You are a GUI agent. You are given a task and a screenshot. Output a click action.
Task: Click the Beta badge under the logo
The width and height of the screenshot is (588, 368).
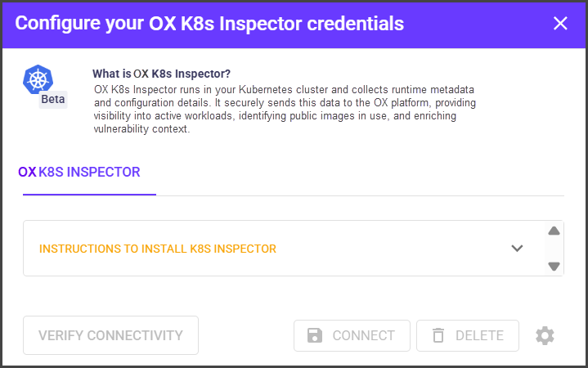point(53,100)
